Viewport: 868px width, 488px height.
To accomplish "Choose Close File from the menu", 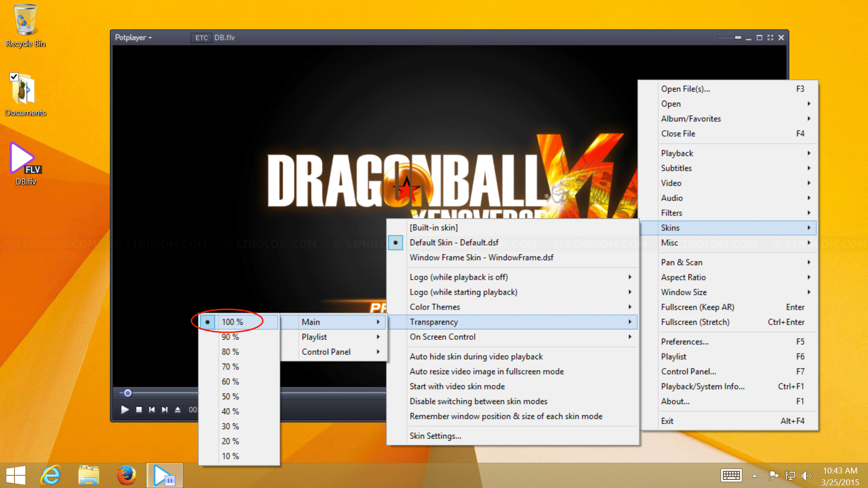I will (x=728, y=134).
